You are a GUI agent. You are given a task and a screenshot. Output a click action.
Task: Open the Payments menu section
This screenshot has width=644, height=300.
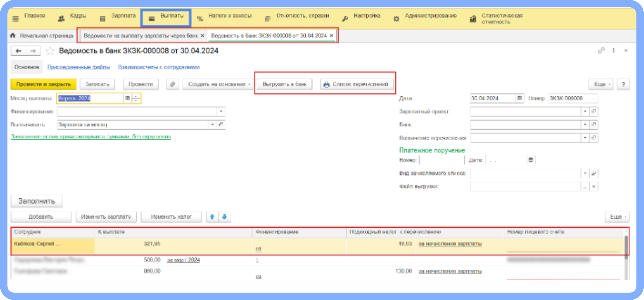coord(166,17)
